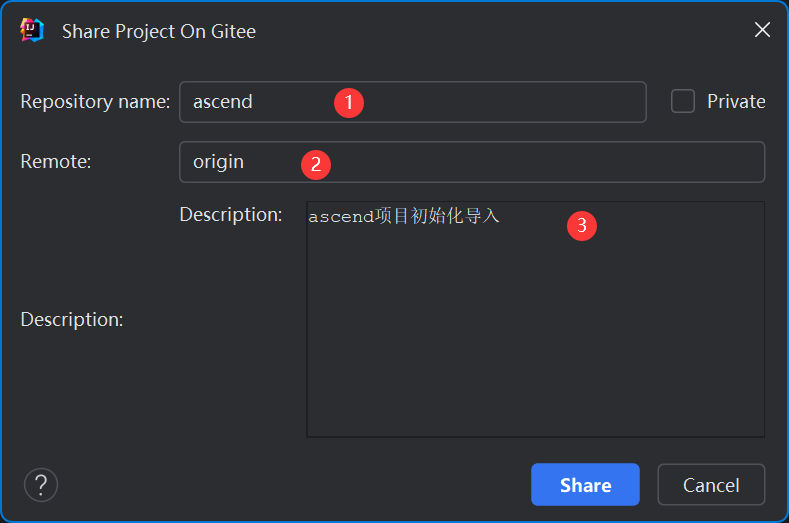Enable the Private checkbox

tap(683, 101)
